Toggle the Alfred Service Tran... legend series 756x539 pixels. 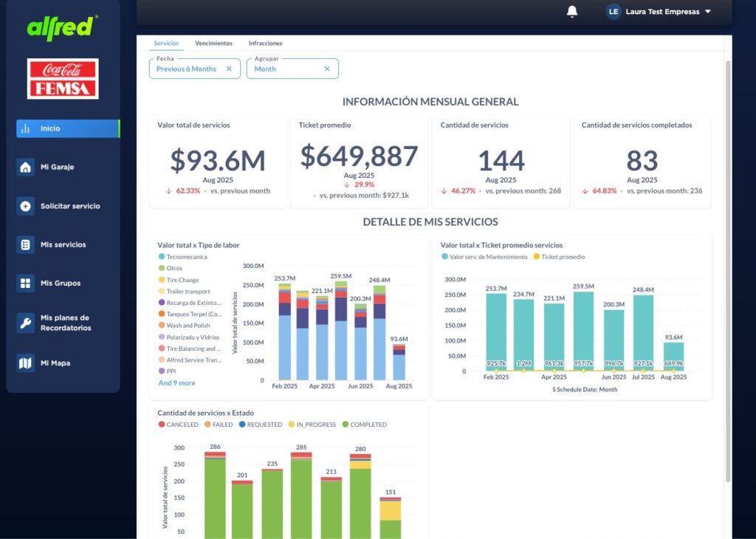coord(190,360)
